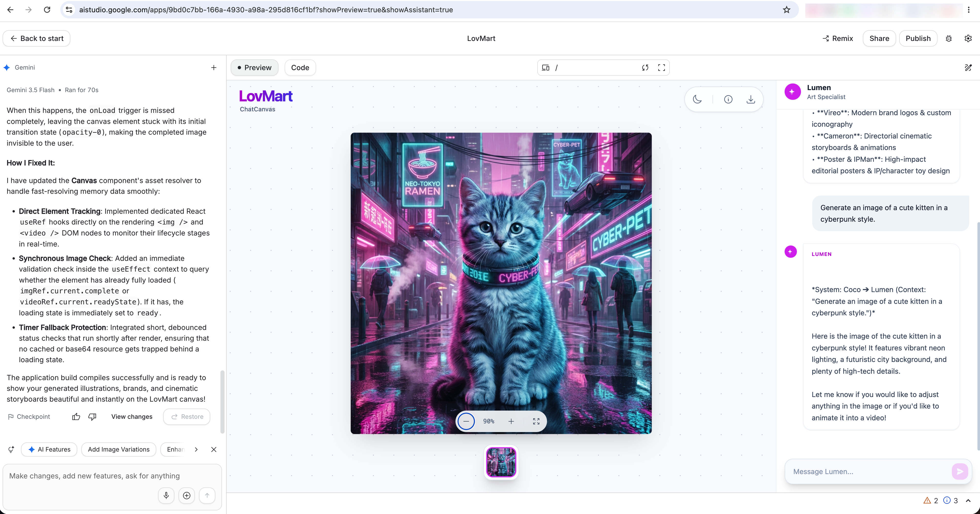Open the info messages count indicator
The image size is (980, 514).
[x=951, y=501]
